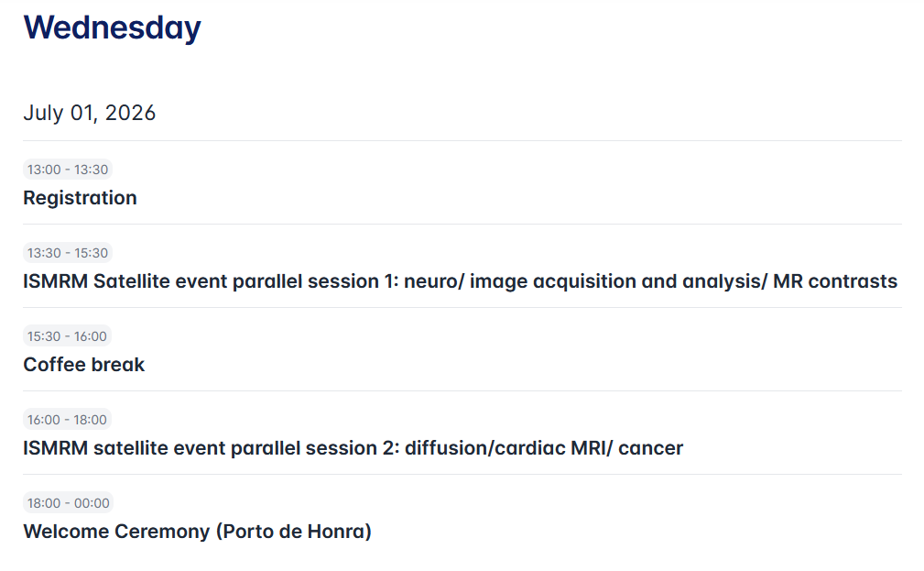Click the Wednesday day heading
Image resolution: width=924 pixels, height=571 pixels.
coord(112,27)
